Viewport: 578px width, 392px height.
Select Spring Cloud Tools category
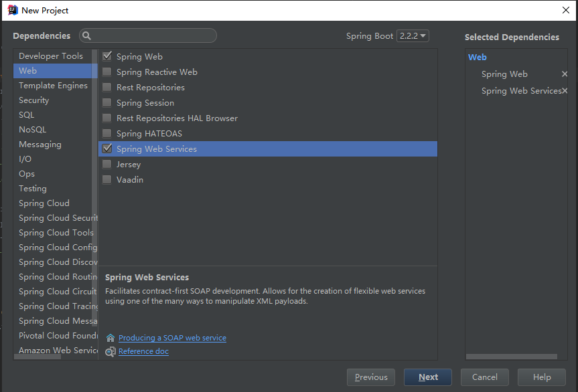(56, 233)
